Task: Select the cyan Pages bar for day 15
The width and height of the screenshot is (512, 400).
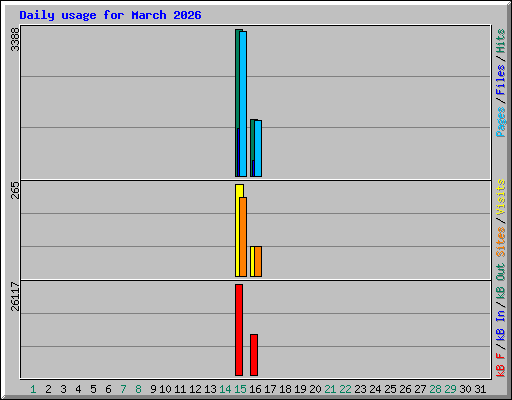Action: pos(243,104)
